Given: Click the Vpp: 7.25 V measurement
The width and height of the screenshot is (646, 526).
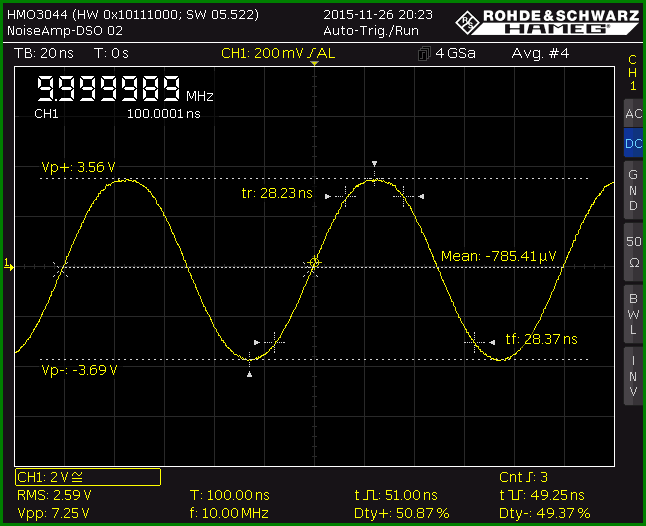Looking at the screenshot, I should point(53,513).
